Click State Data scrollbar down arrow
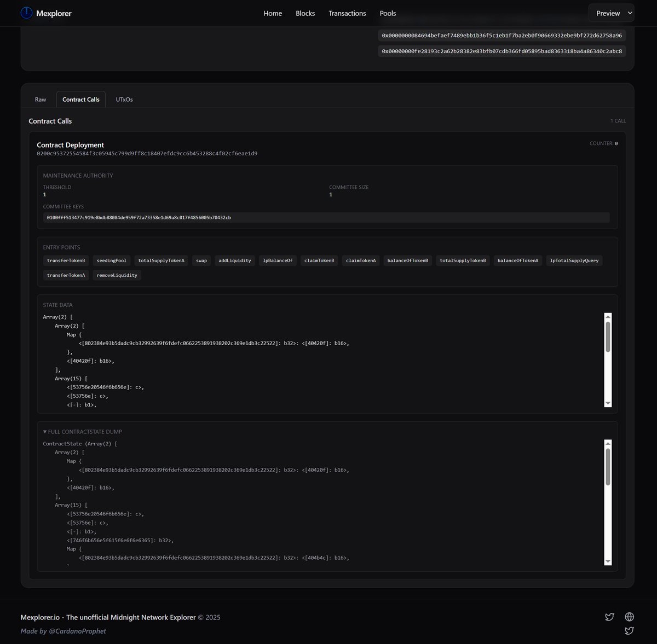 pos(608,403)
